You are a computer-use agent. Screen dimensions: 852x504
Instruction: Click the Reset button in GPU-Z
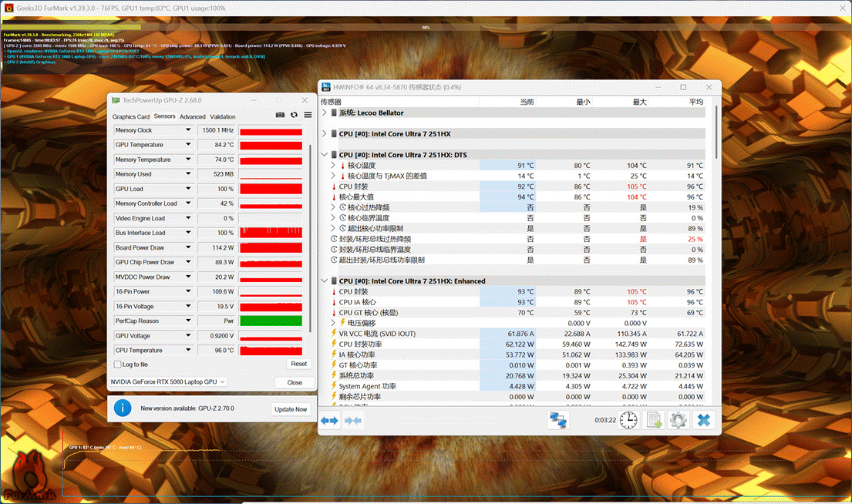click(x=299, y=364)
